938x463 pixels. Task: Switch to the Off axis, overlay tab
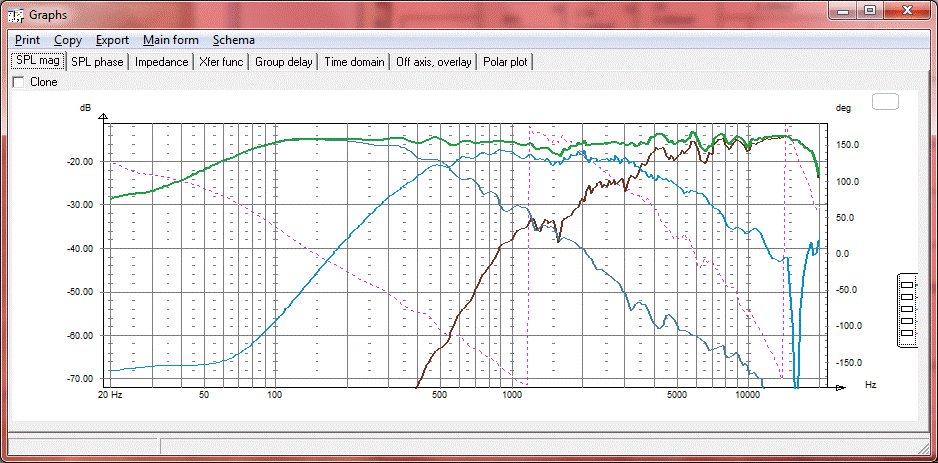(x=434, y=62)
